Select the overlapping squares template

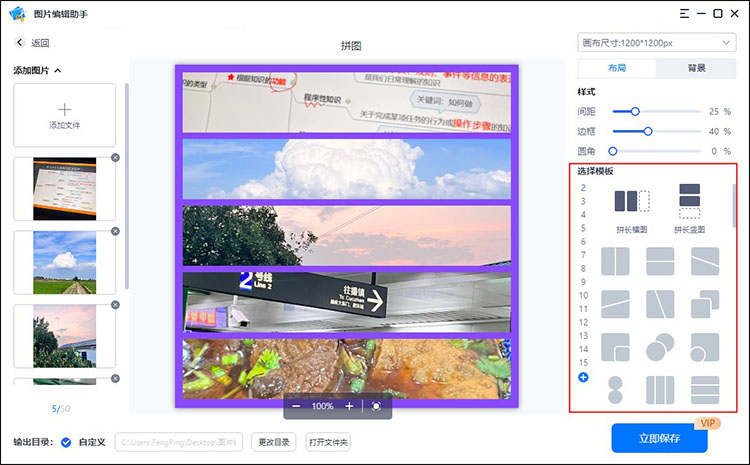705,304
